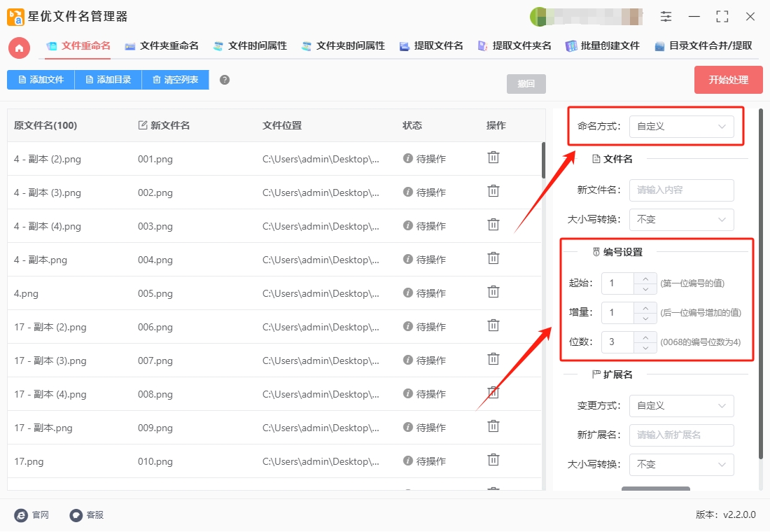The height and width of the screenshot is (532, 770).
Task: Open 扩展名 大小写转换 dropdown
Action: click(x=682, y=465)
